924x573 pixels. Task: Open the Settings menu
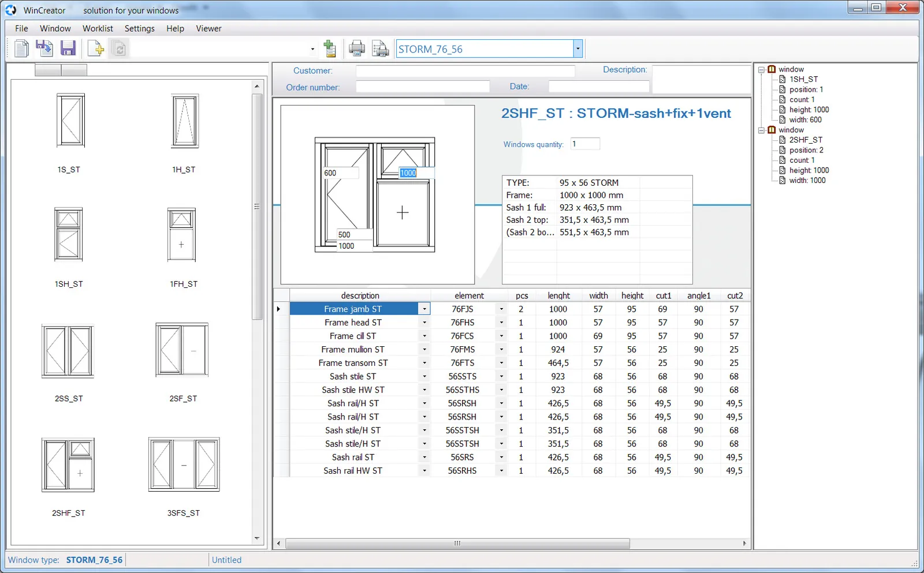139,28
